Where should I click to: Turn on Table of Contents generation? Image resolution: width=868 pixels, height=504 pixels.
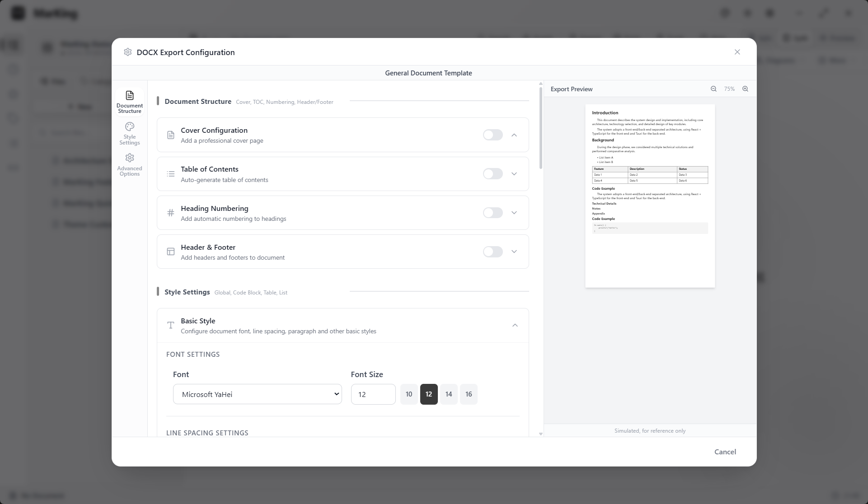click(493, 173)
